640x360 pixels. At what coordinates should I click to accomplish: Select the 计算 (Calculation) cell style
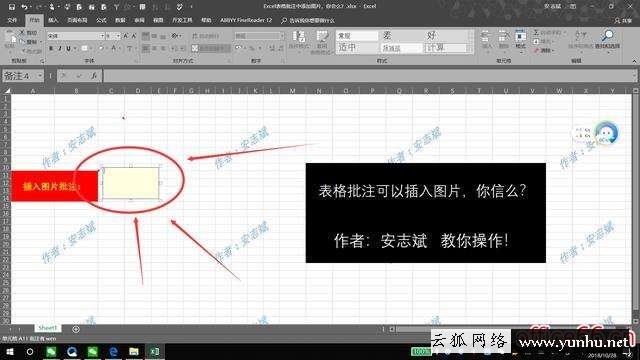[x=445, y=48]
